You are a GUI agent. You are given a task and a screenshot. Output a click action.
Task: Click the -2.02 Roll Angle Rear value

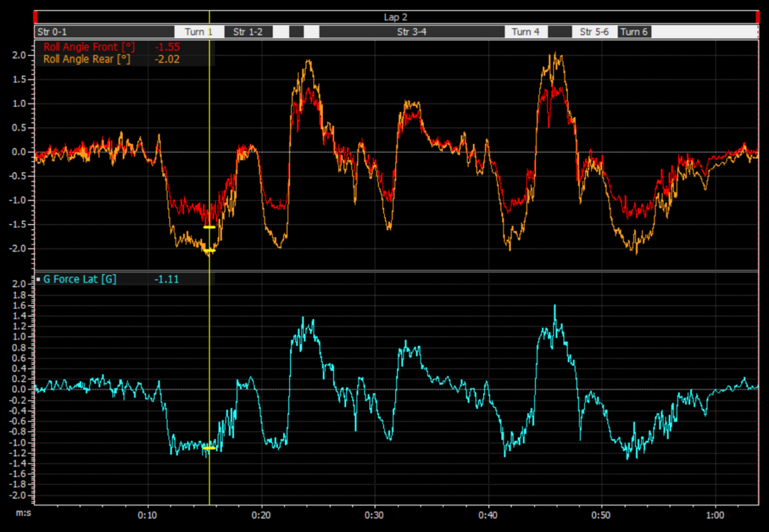[167, 59]
